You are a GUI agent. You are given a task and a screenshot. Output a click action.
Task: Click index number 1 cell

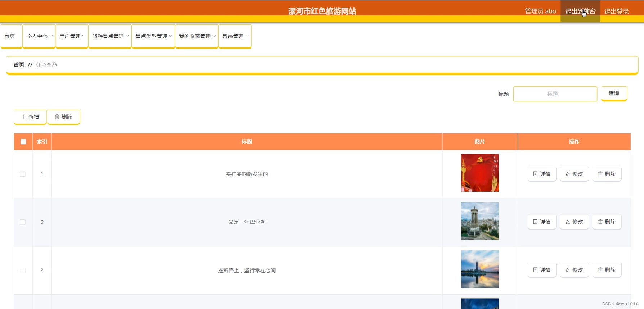[x=42, y=174]
